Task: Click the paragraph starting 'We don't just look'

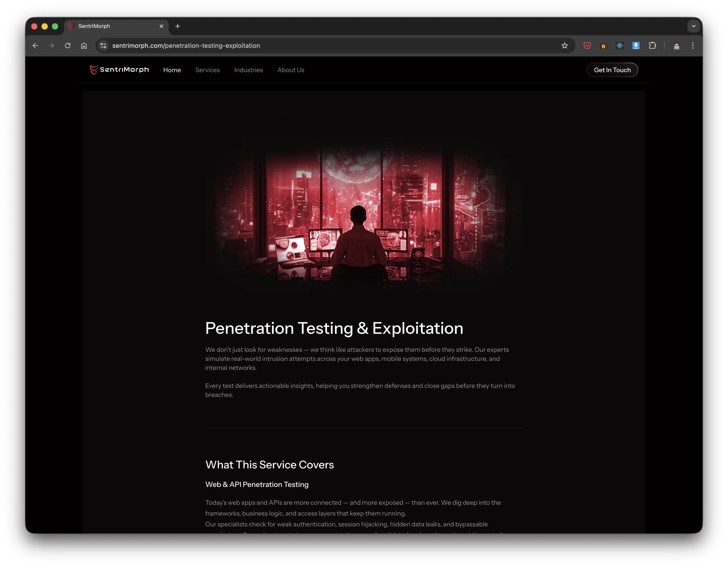Action: coord(357,359)
